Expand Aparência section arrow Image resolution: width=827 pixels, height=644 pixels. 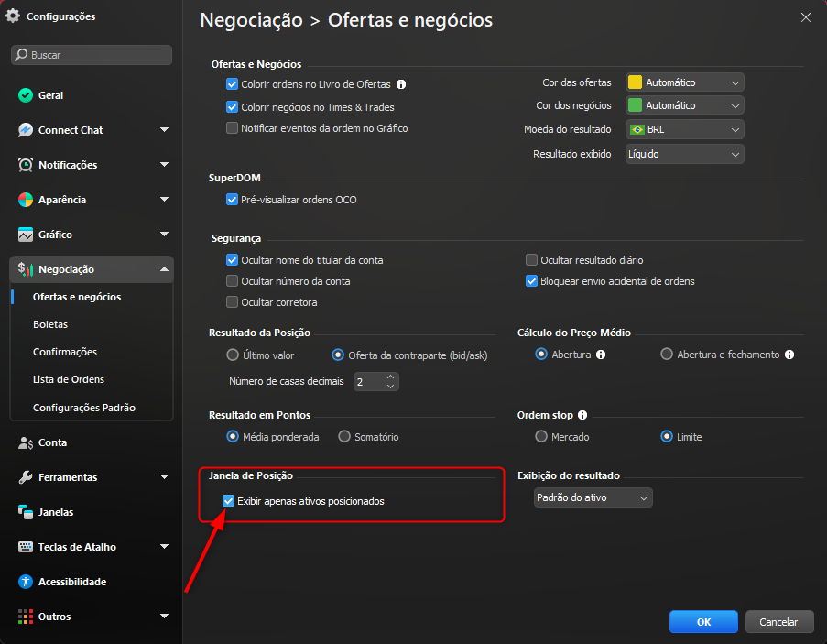click(165, 200)
